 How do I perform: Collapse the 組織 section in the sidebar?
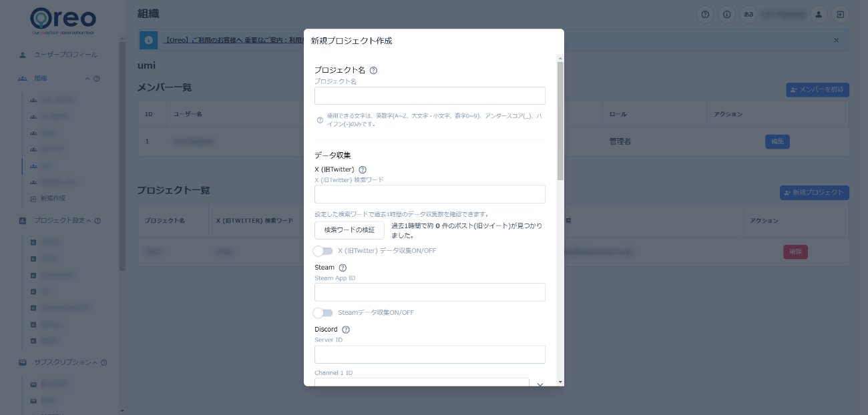[87, 79]
